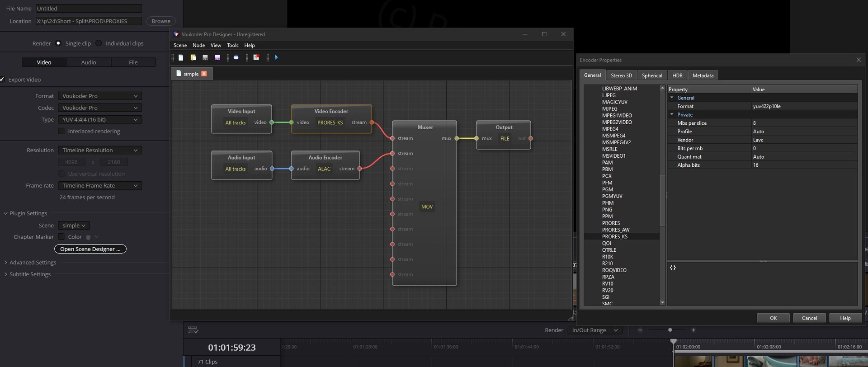Click the timeline zoom slider handle
The image size is (868, 367).
(670, 330)
